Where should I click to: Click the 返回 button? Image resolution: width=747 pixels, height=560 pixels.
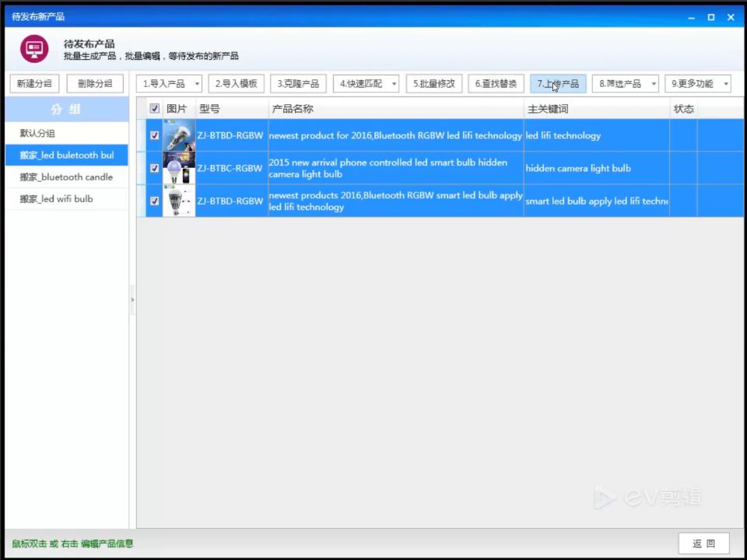coord(703,544)
